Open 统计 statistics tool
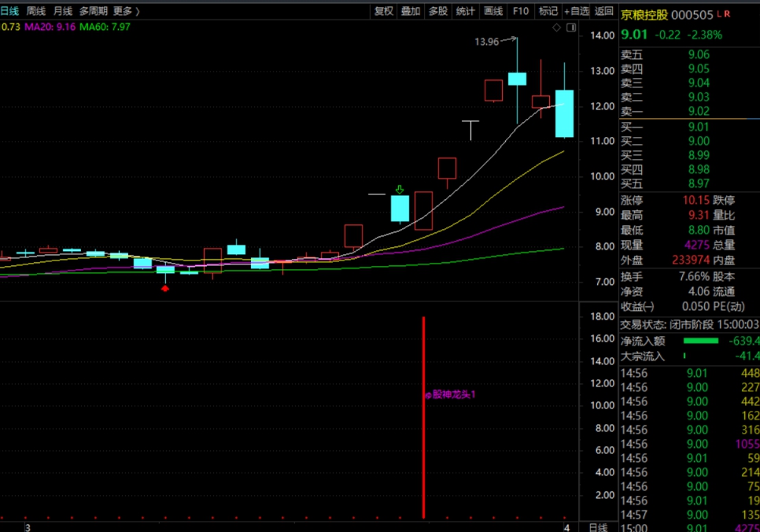 click(465, 11)
